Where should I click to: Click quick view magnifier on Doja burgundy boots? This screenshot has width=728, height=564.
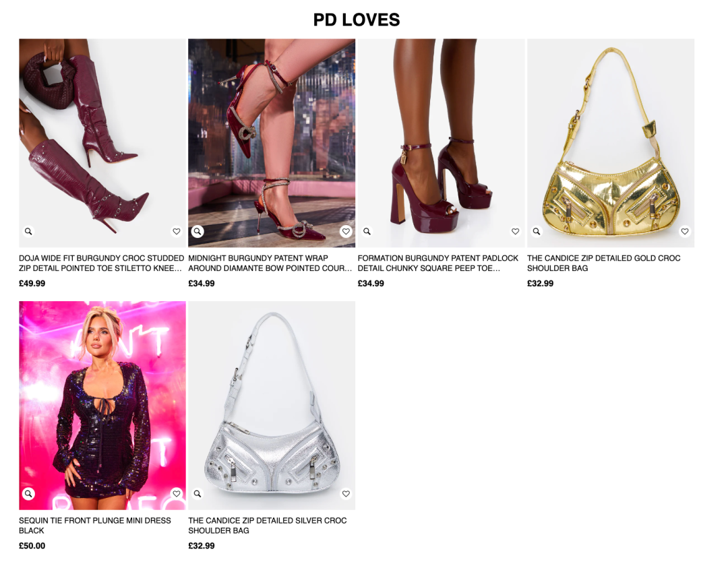(x=28, y=231)
